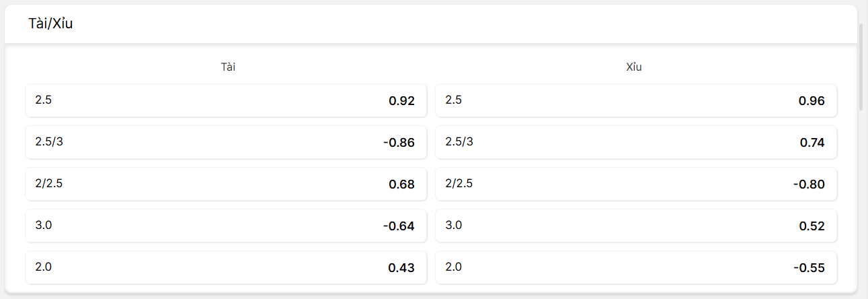The image size is (868, 299).
Task: Select Xỉu 2.0 odds -0.55
Action: pos(636,267)
